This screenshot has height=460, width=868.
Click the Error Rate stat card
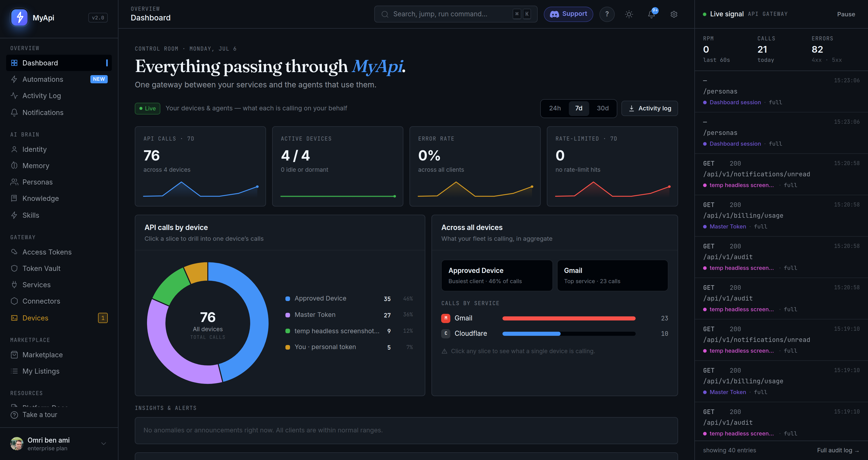[x=475, y=166]
